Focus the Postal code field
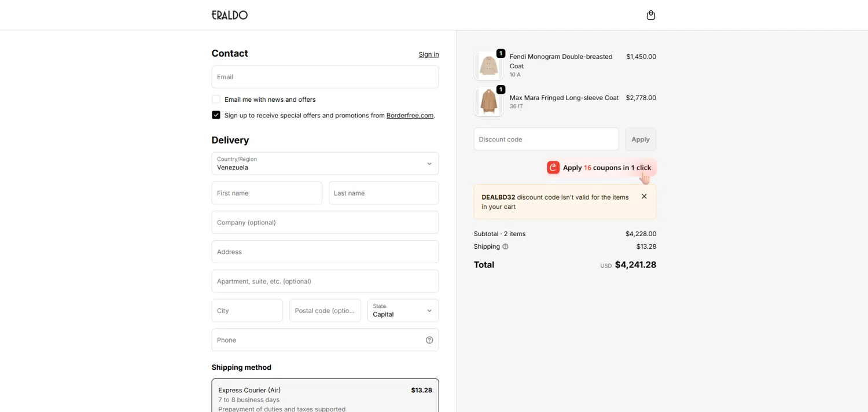 coord(325,311)
